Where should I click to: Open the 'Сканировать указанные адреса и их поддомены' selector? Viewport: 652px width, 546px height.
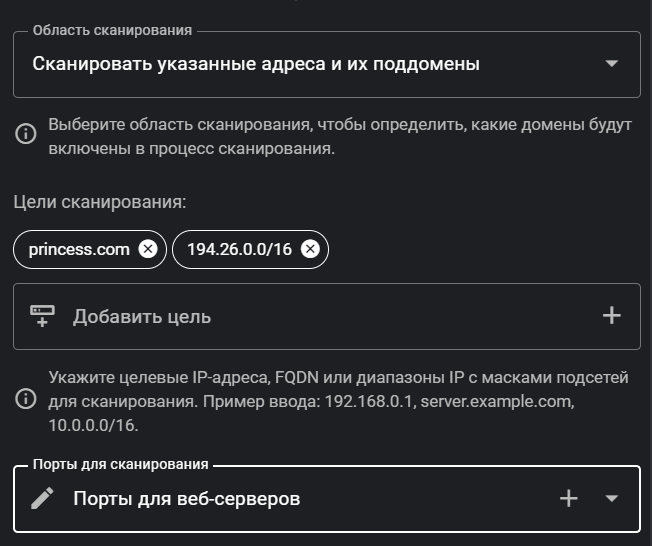256,64
